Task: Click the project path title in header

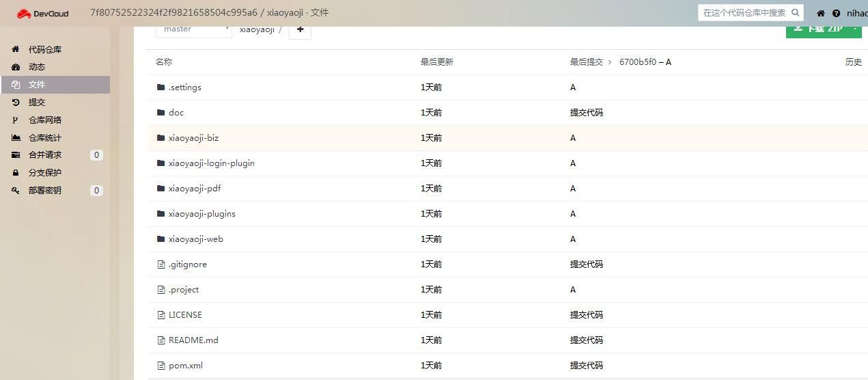Action: [210, 13]
